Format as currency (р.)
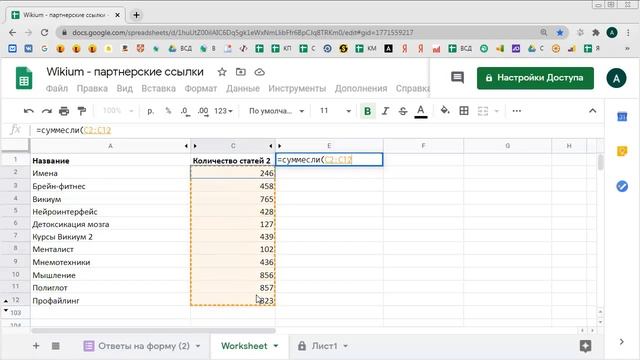640x360 pixels. [151, 111]
